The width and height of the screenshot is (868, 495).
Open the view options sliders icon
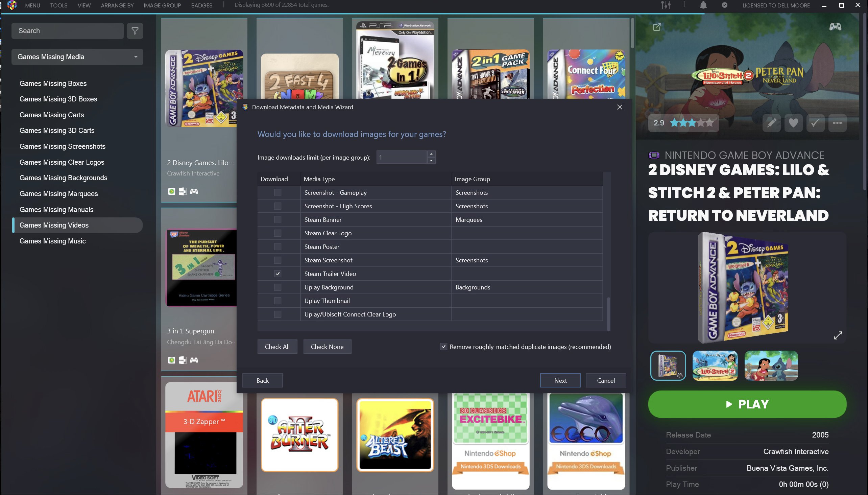pyautogui.click(x=666, y=5)
